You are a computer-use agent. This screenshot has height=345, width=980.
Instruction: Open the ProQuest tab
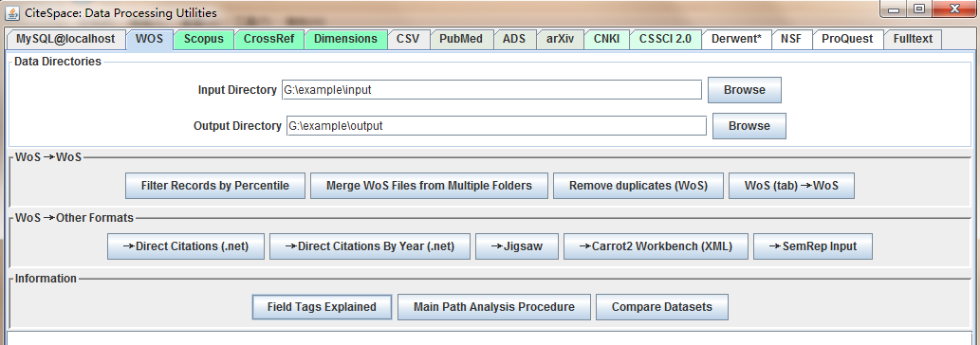847,39
